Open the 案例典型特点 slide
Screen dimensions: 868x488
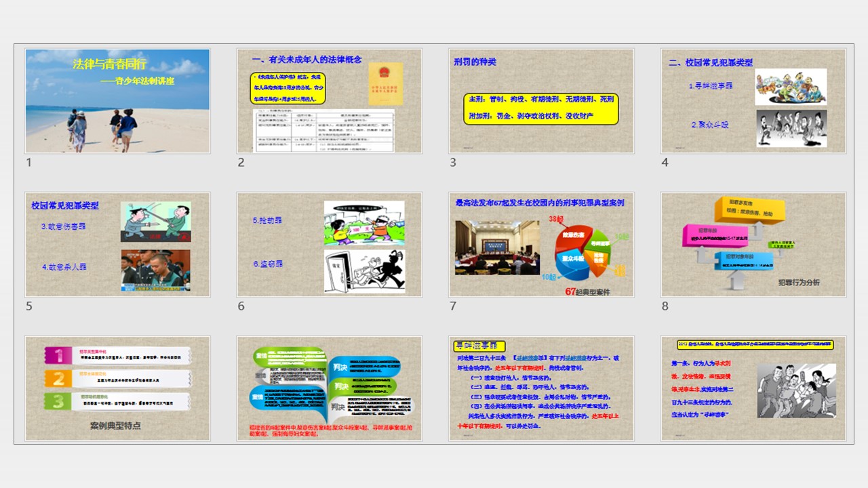[117, 388]
